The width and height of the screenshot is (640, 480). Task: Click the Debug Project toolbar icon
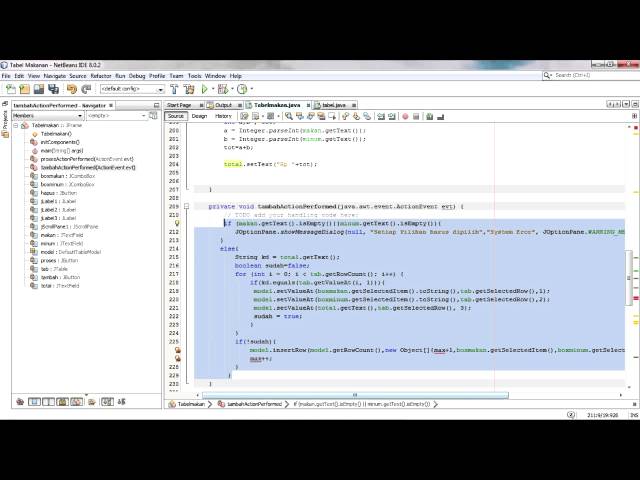pos(223,89)
